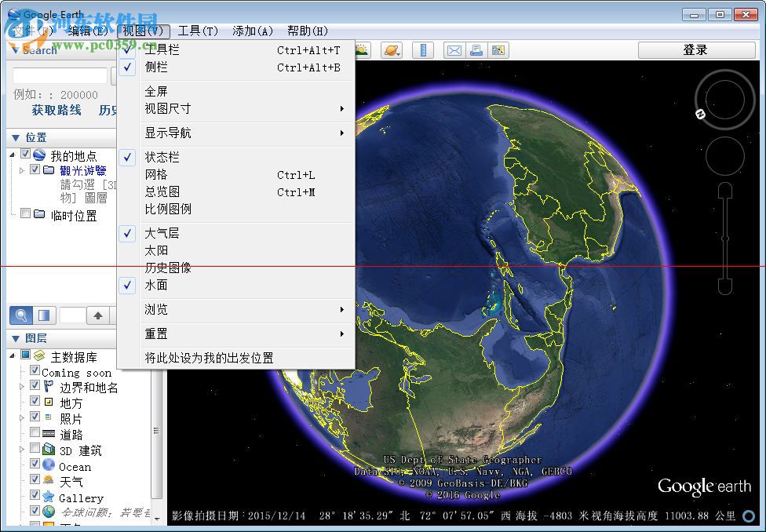Collapse the 位置 panel header
Image resolution: width=766 pixels, height=532 pixels.
pyautogui.click(x=17, y=137)
